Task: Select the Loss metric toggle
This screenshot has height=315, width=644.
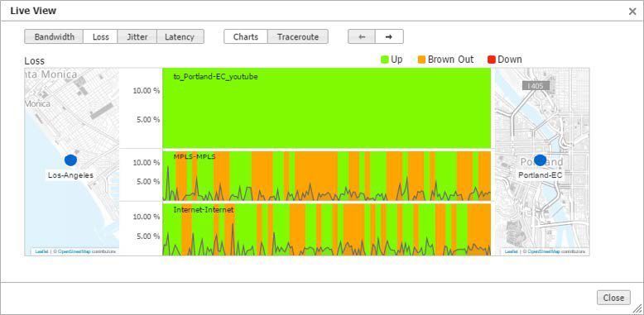Action: 101,36
